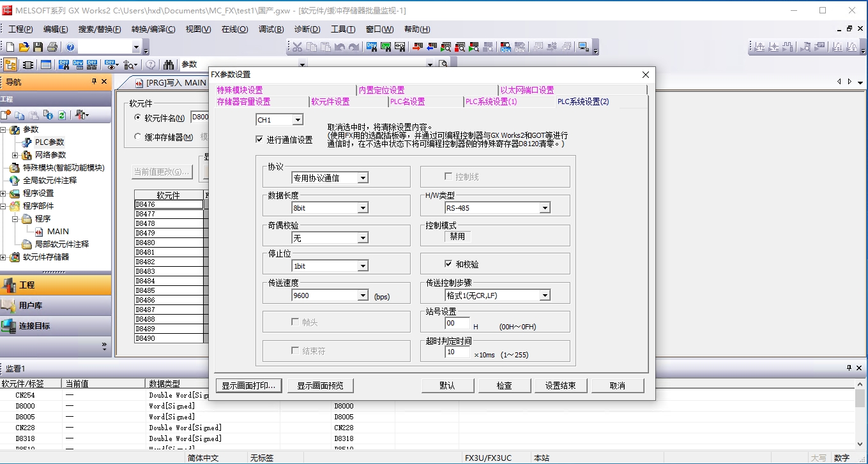Click the 取消 button

click(x=618, y=385)
